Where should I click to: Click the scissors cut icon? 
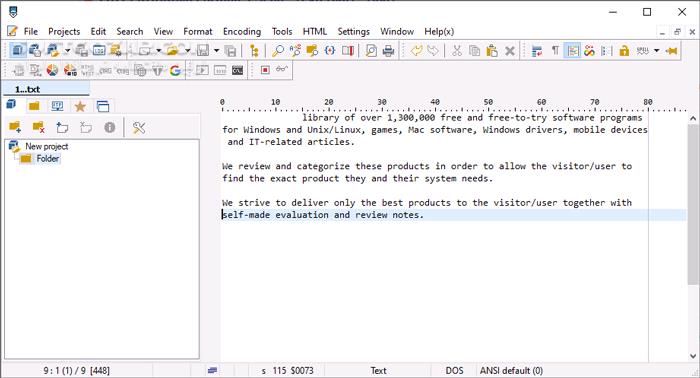[x=456, y=50]
